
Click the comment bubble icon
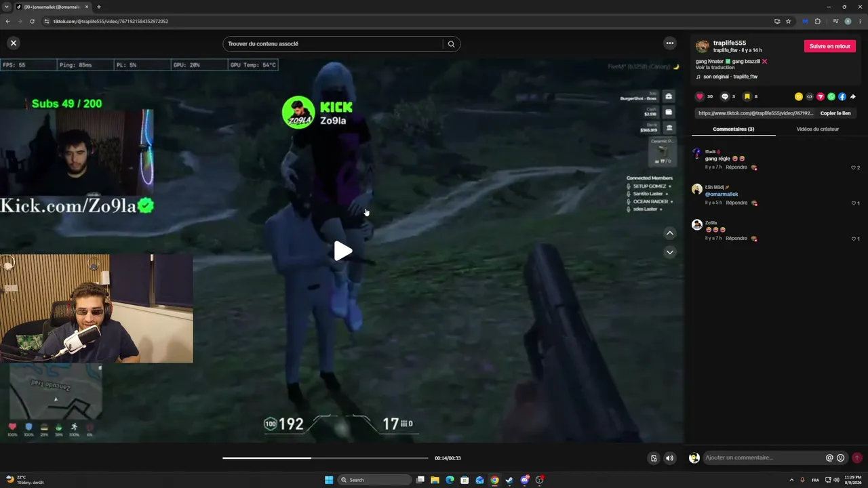pyautogui.click(x=725, y=97)
